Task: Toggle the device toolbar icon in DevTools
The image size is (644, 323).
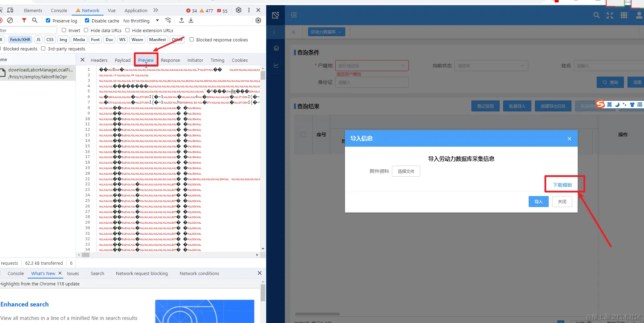Action: click(x=10, y=10)
